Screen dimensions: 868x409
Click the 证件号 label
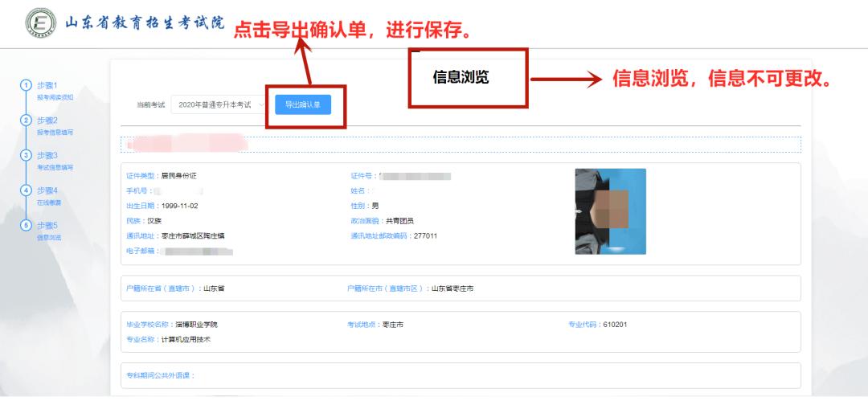click(x=362, y=176)
